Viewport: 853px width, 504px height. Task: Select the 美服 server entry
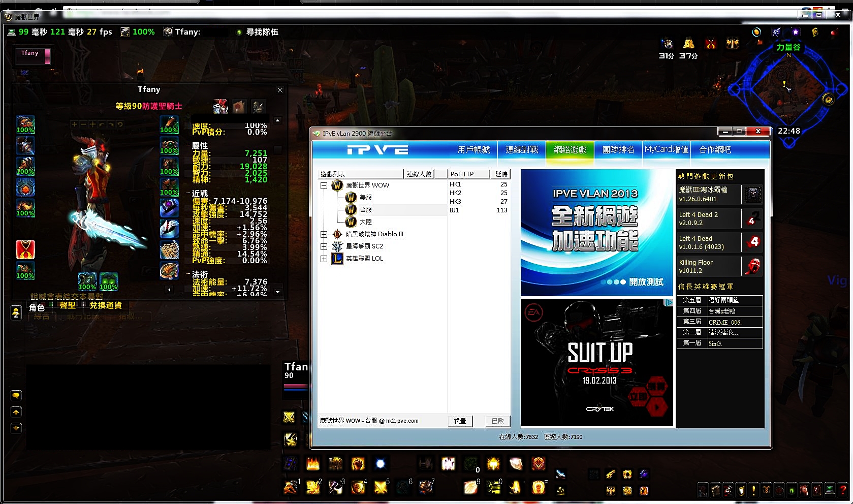click(x=365, y=198)
